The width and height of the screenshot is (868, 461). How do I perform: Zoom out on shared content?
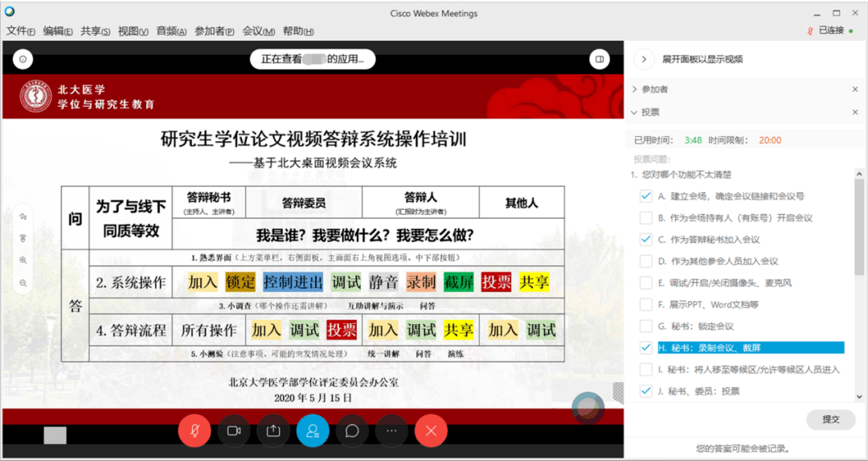tap(23, 282)
